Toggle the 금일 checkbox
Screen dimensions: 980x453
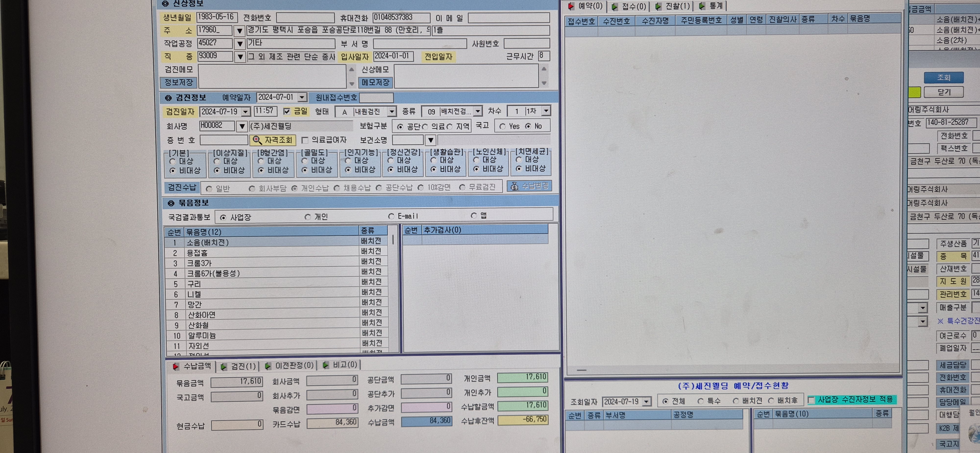pyautogui.click(x=287, y=112)
